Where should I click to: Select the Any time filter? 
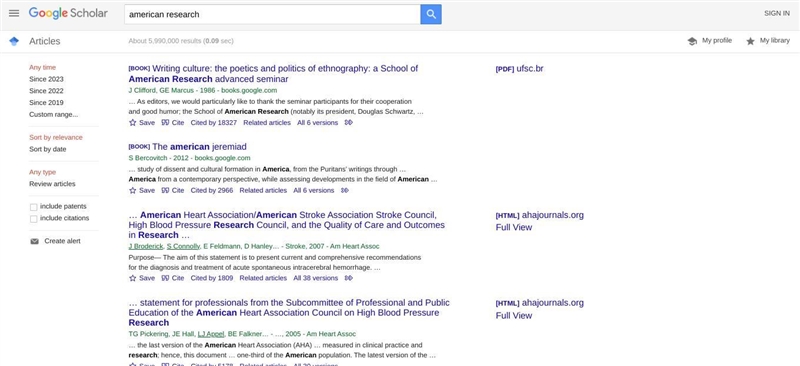click(x=42, y=67)
